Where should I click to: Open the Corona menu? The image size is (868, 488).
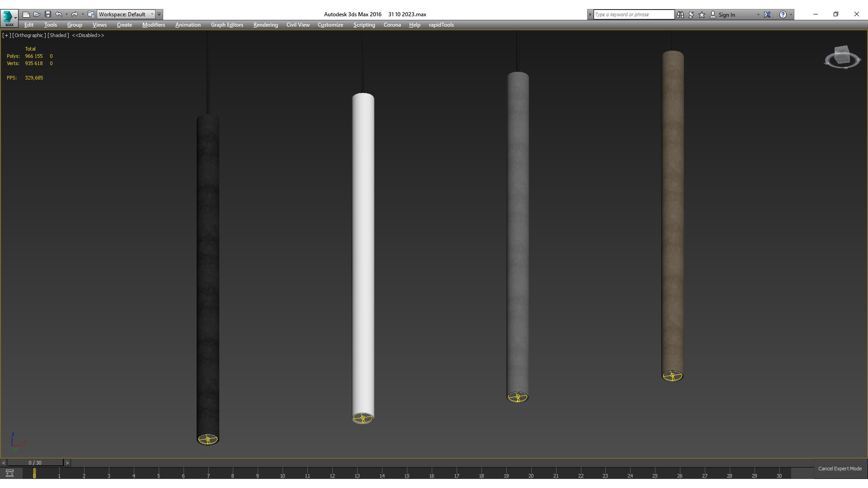(392, 25)
